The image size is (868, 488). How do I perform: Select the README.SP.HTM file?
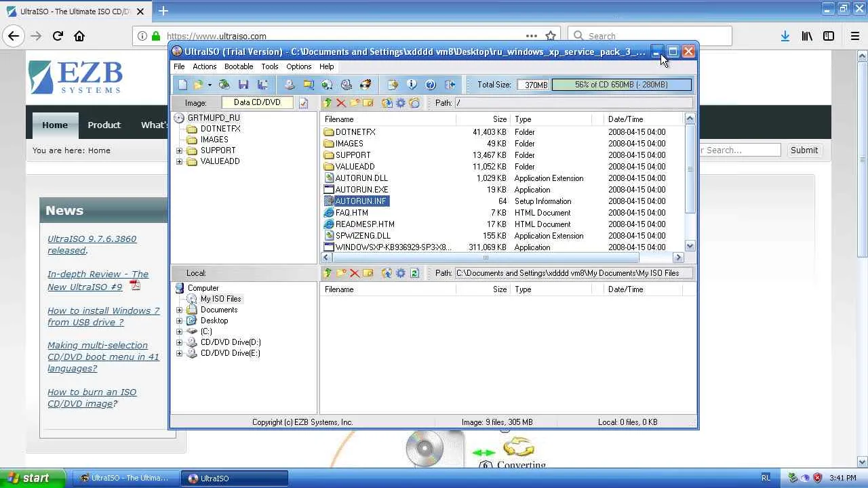365,224
